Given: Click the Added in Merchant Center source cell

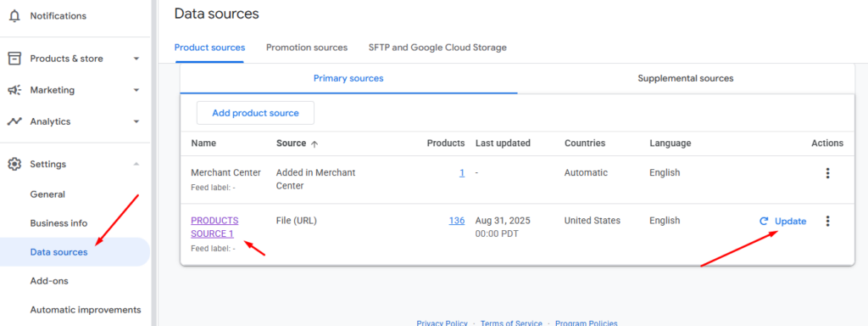Looking at the screenshot, I should [315, 180].
